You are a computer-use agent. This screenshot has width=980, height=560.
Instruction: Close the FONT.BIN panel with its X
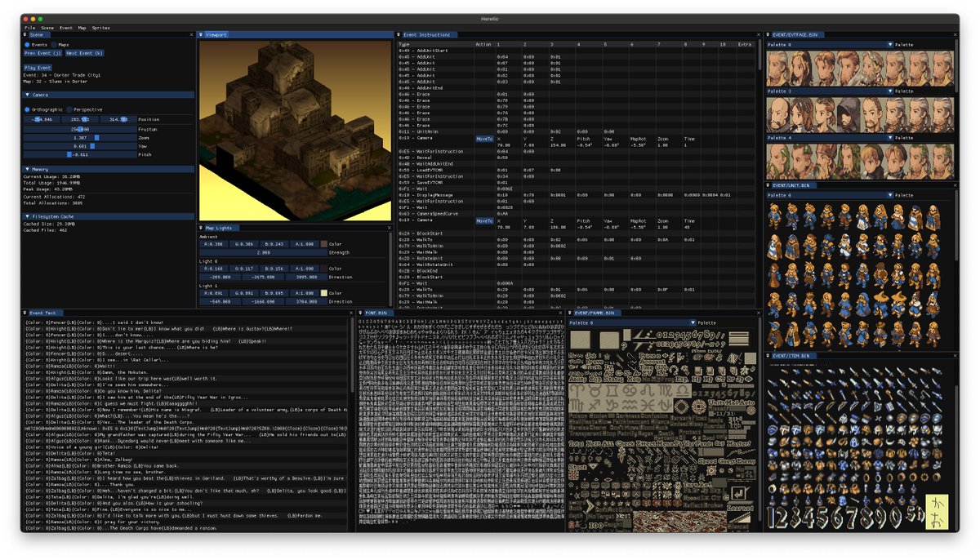coord(560,313)
